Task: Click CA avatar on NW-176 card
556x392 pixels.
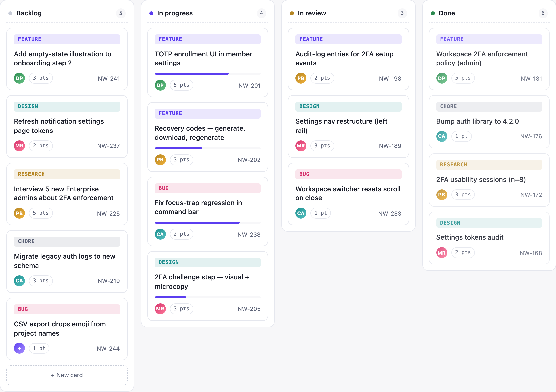Action: (442, 136)
